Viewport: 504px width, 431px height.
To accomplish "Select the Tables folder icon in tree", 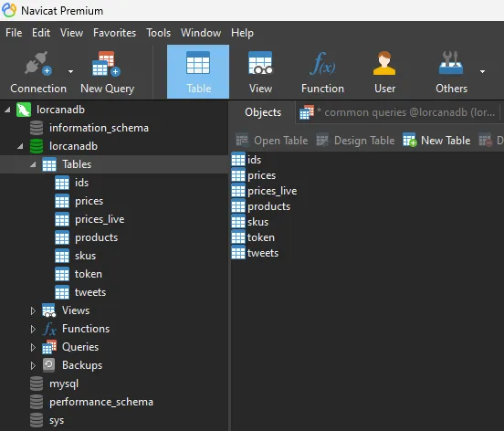I will point(49,164).
